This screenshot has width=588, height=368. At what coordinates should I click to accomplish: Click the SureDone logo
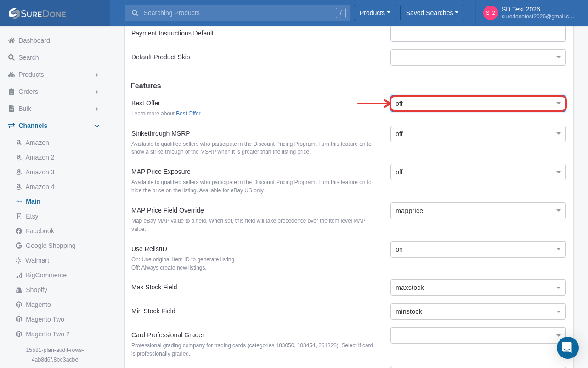[37, 13]
